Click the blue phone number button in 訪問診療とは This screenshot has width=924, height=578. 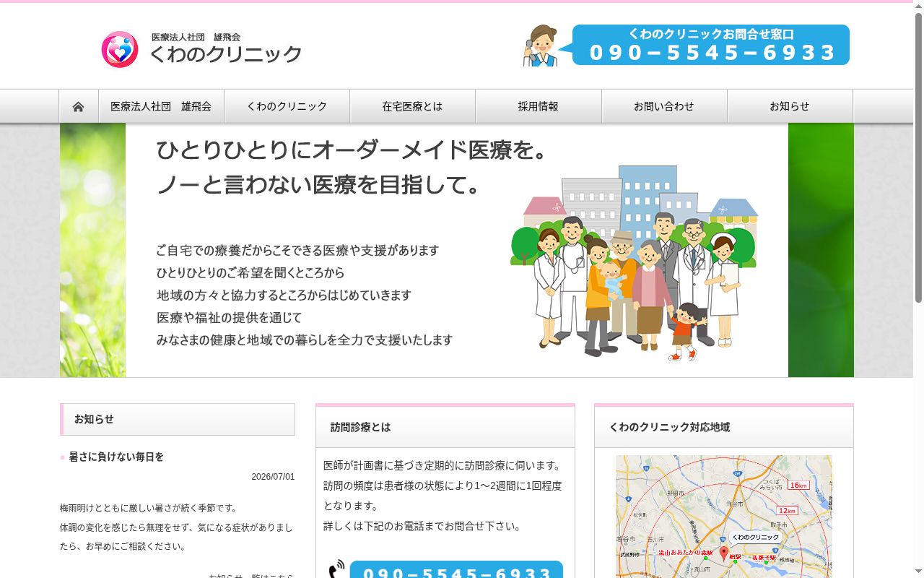456,569
